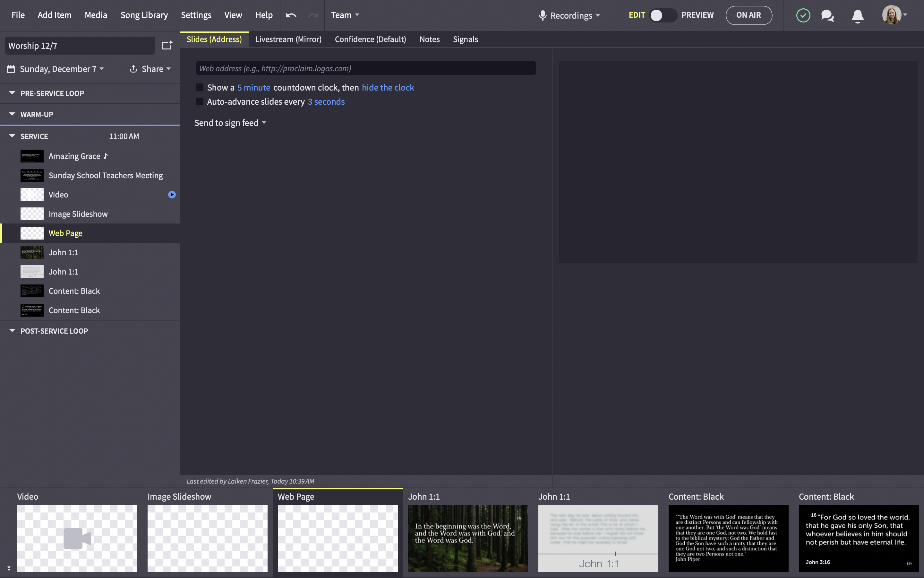This screenshot has height=578, width=924.
Task: Click the Last edited by Laiken Frazier status text
Action: 251,481
